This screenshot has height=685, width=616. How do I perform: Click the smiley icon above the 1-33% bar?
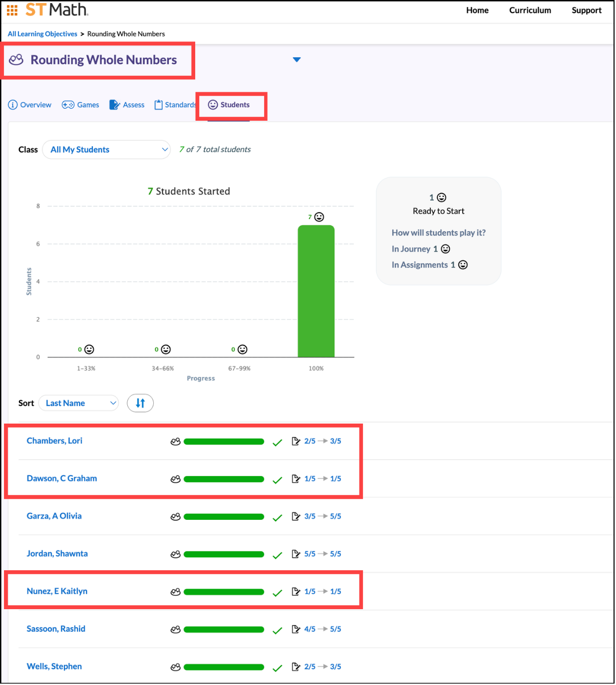(89, 349)
